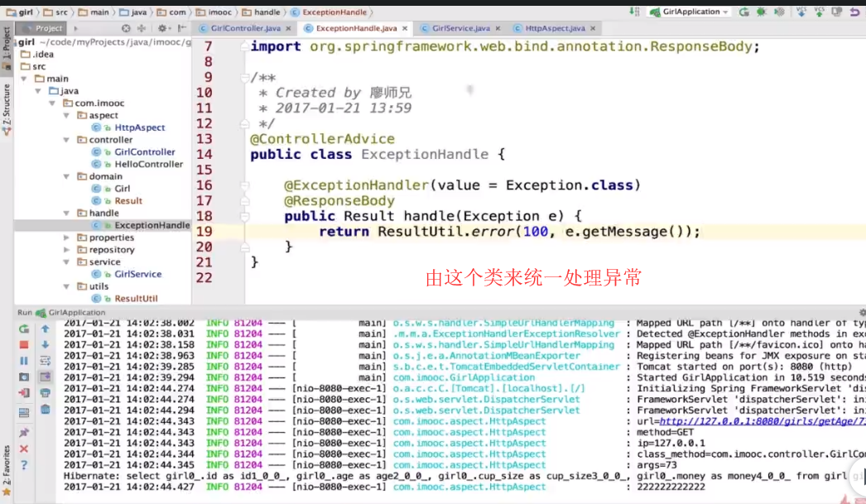Commit changes via VCS up arrow
Screen dimensions: 866x504
(819, 12)
